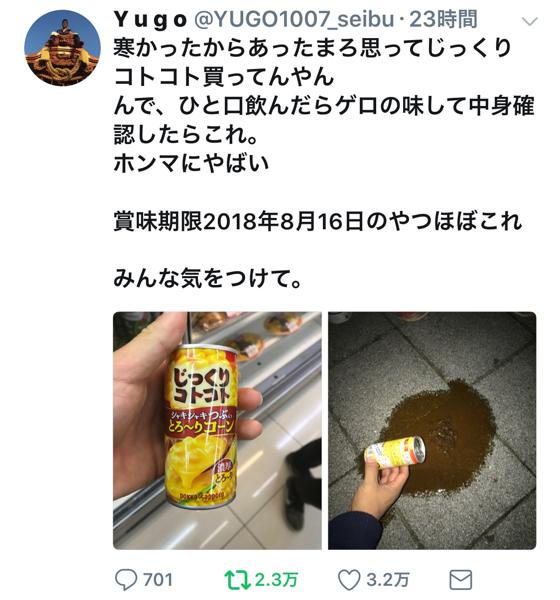560x600 pixels.
Task: Click the 3.2万 likes count
Action: [x=387, y=579]
